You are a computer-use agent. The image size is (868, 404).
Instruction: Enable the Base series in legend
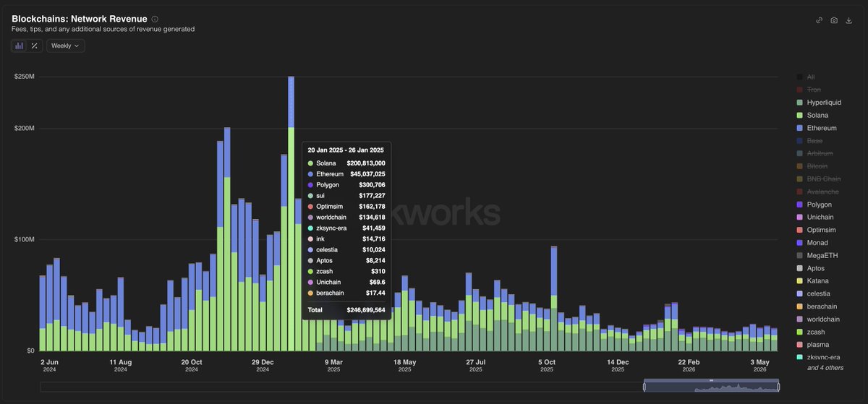(809, 141)
